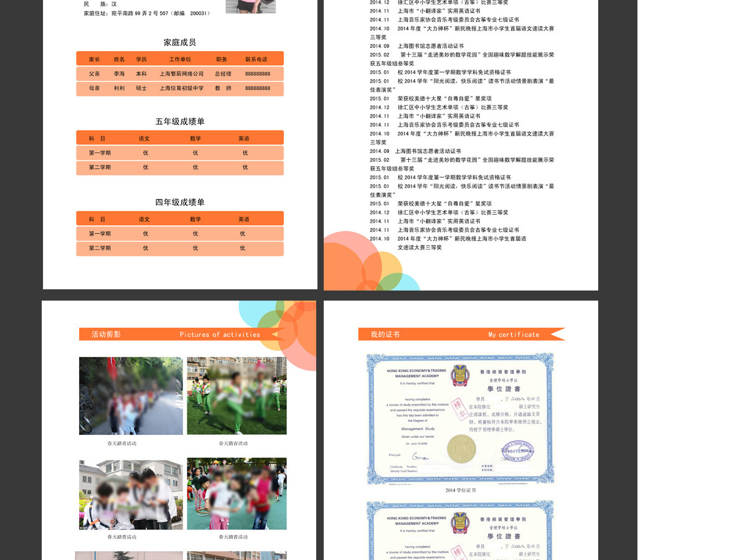Select 语文 header in the 五年级 table
Viewport: 747px width, 560px height.
(x=144, y=138)
